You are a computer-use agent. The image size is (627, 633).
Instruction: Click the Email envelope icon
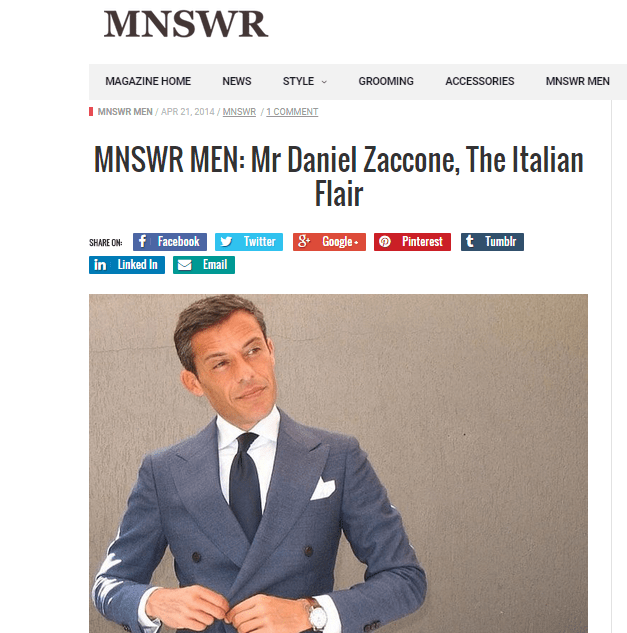(185, 265)
